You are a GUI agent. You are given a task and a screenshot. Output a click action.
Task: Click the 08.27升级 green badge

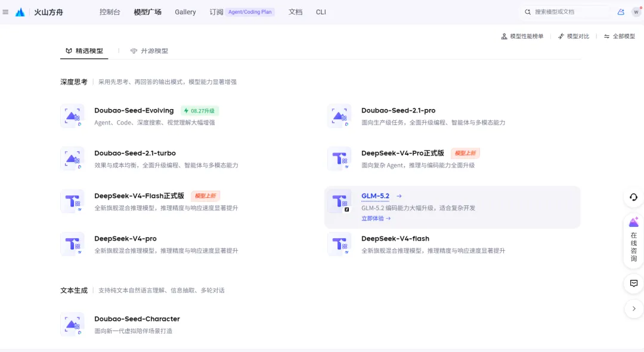coord(200,111)
